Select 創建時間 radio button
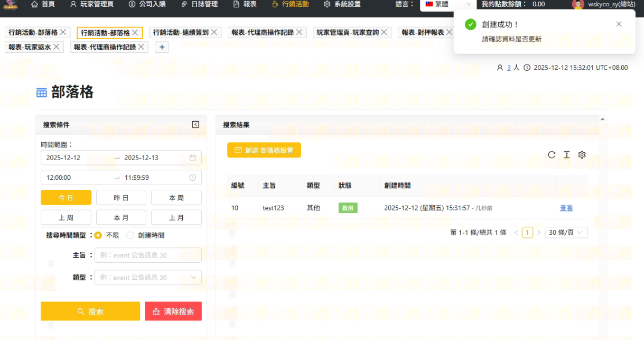Screen dimensions: 644x340 coord(130,235)
